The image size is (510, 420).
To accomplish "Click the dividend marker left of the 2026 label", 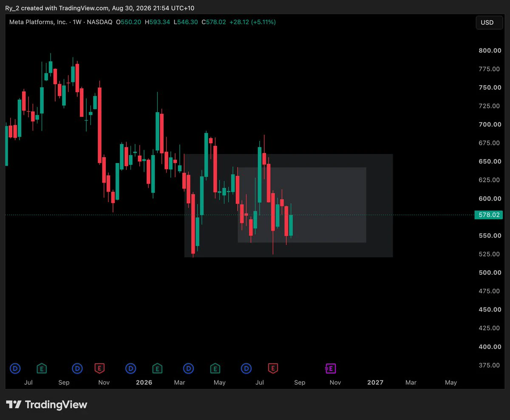I will 131,368.
